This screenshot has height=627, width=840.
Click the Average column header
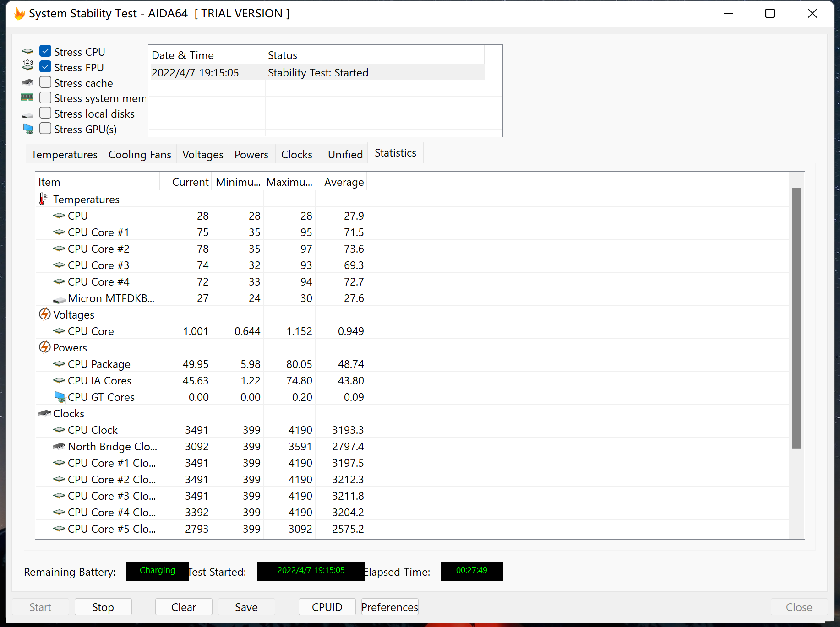(x=341, y=182)
